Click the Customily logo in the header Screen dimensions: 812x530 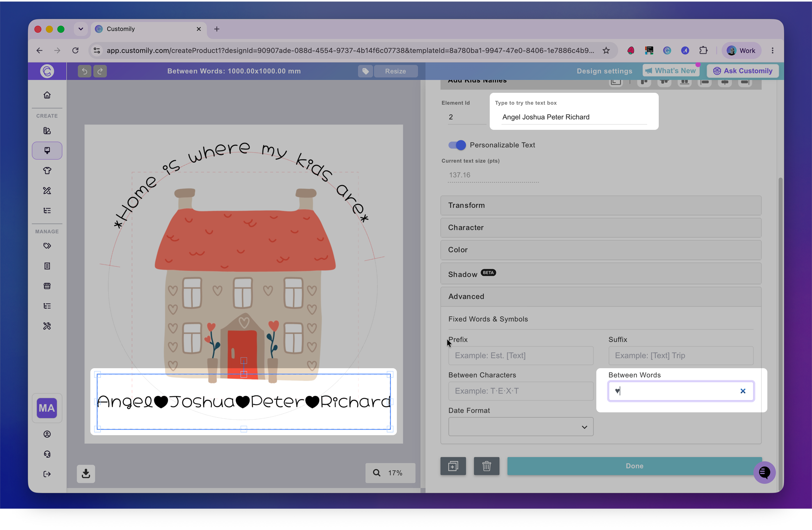tap(47, 71)
